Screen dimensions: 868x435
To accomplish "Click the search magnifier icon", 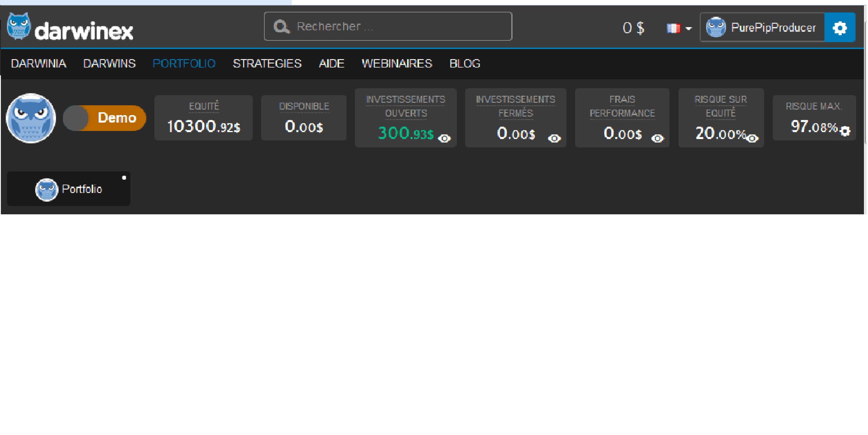I will (x=281, y=27).
